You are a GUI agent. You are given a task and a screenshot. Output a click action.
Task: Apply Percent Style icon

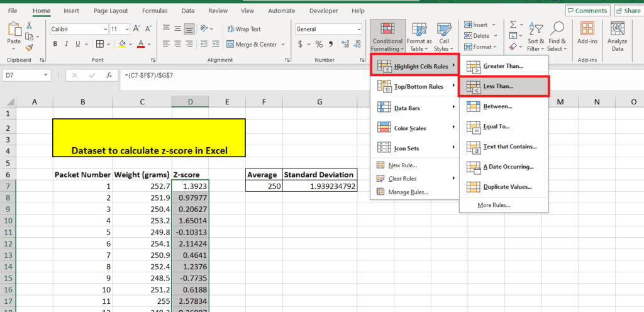(319, 44)
